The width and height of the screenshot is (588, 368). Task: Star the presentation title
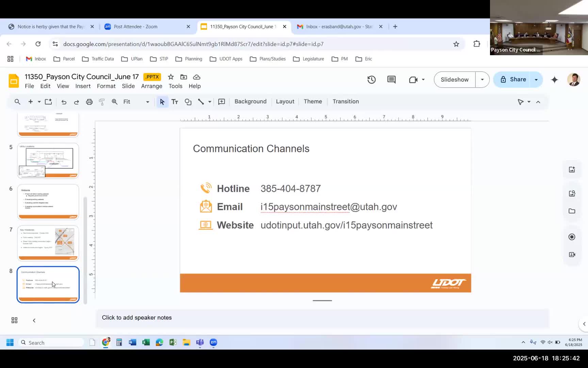click(171, 77)
